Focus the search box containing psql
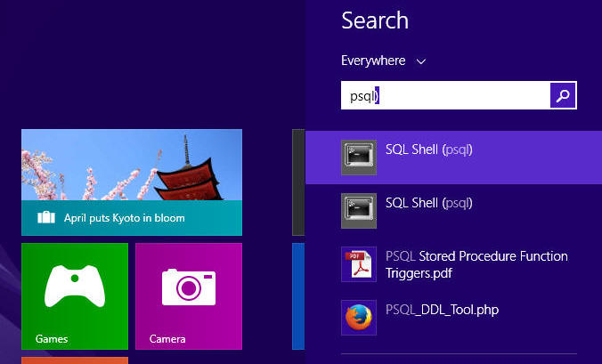Screen dimensions: 602x364 (x=445, y=95)
